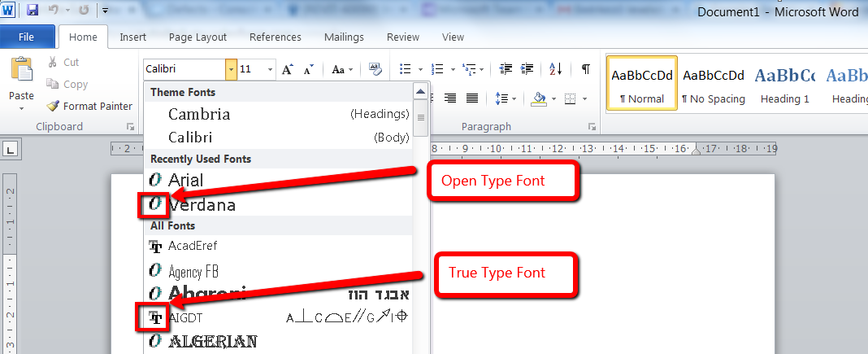868x354 pixels.
Task: Select the AIGDT font
Action: [x=279, y=317]
